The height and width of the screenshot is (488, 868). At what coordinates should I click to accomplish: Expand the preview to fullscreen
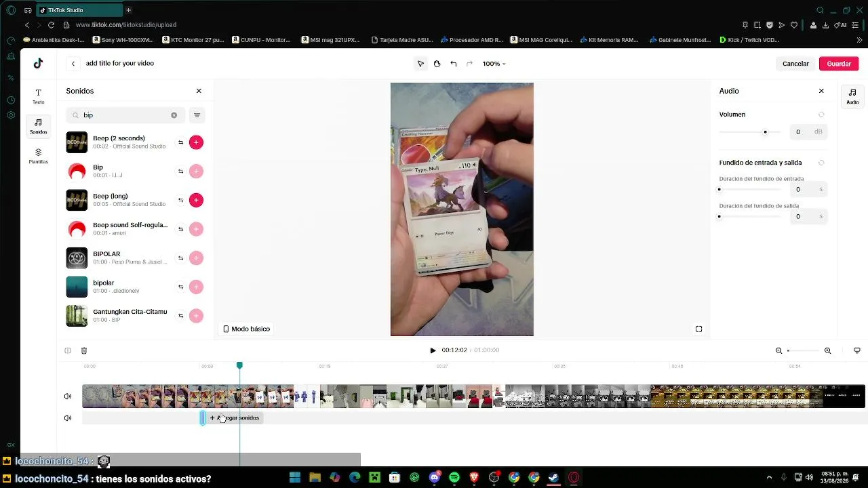(698, 329)
